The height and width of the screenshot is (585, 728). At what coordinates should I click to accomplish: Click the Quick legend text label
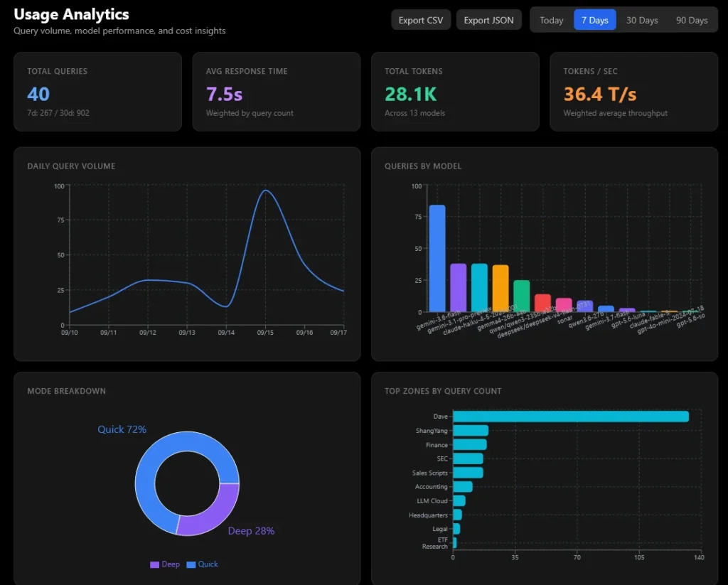click(208, 564)
